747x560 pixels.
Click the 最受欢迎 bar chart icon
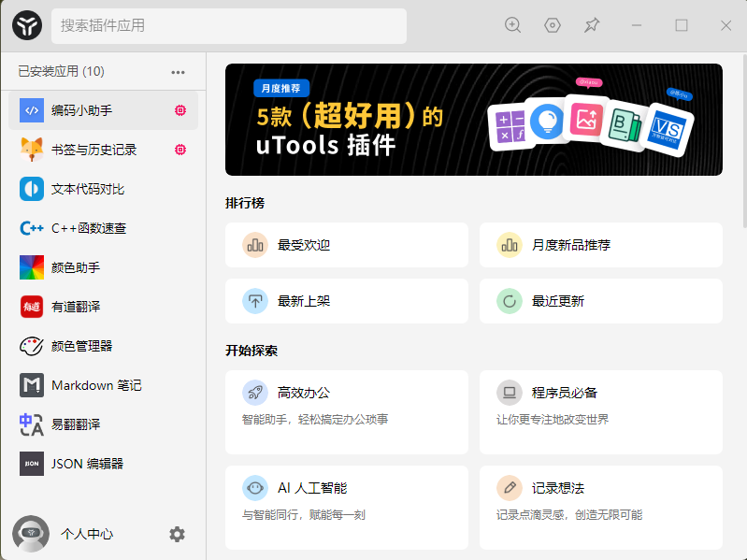(x=255, y=245)
